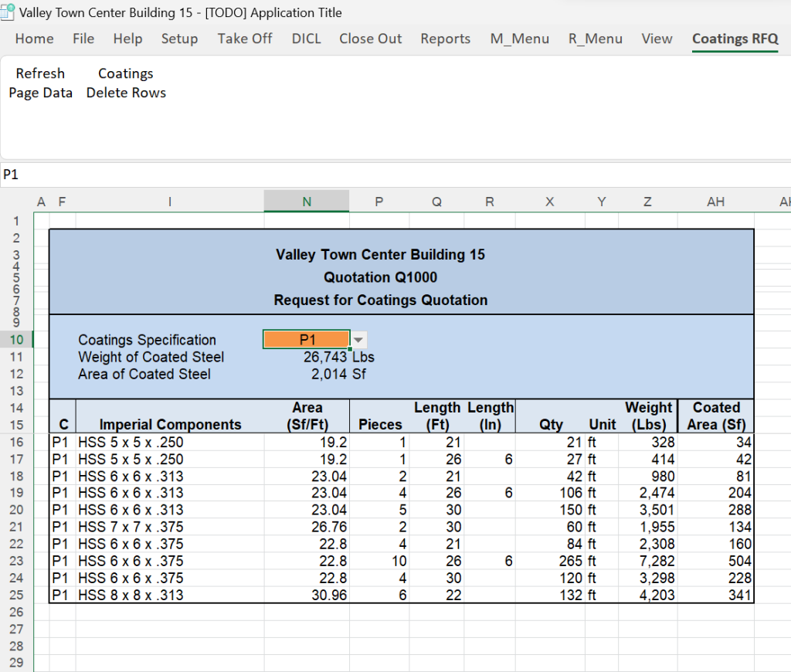Open the View menu
This screenshot has height=672, width=791.
coord(657,39)
